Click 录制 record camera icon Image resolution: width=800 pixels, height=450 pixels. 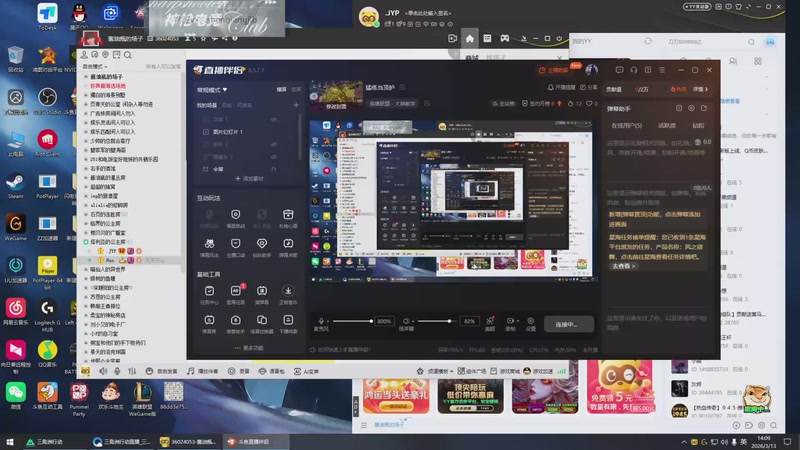[509, 321]
